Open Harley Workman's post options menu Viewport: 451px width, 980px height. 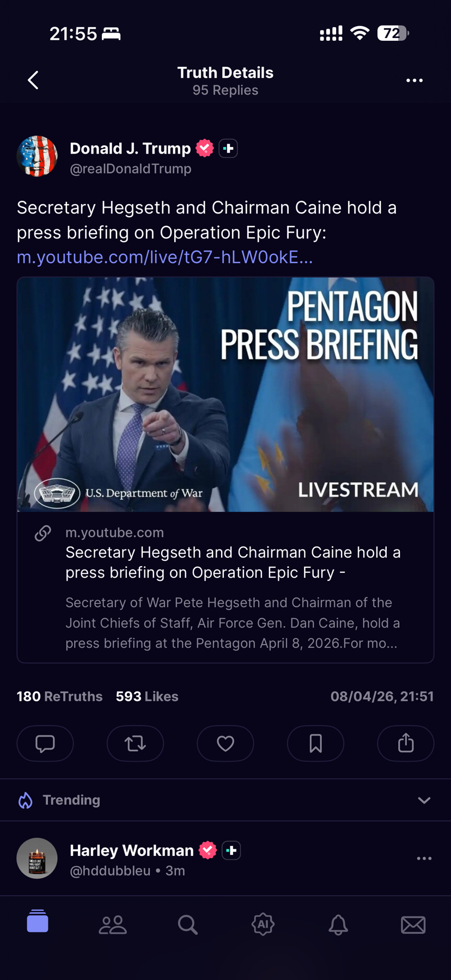click(424, 858)
